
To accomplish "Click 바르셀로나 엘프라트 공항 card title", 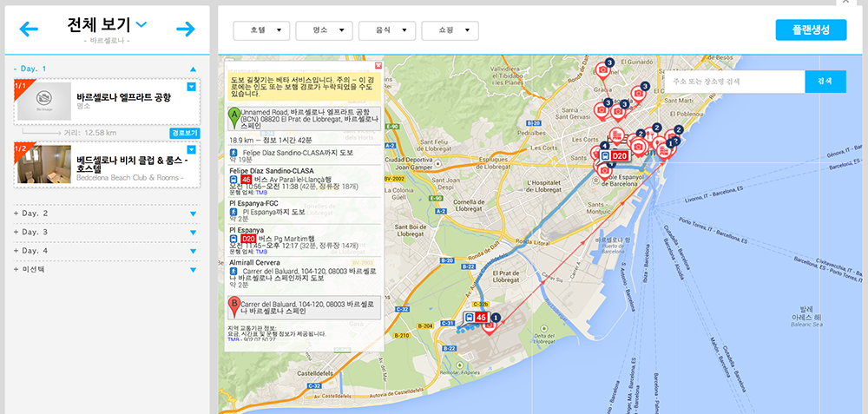I will click(x=124, y=97).
